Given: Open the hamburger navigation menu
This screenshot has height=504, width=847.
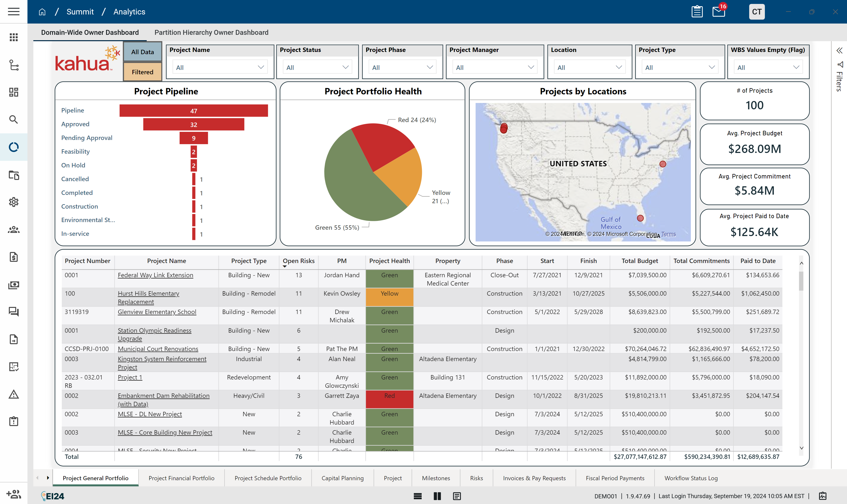Looking at the screenshot, I should [13, 12].
